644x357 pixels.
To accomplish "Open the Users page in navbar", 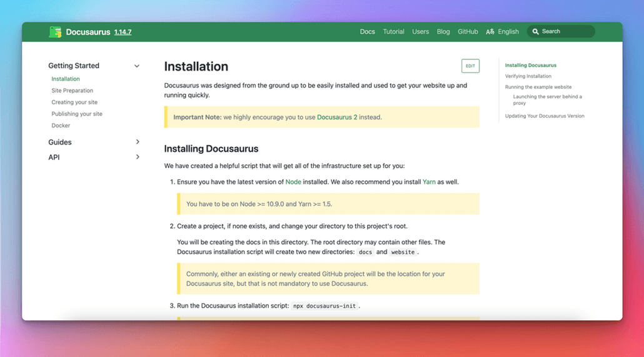I will pos(420,32).
